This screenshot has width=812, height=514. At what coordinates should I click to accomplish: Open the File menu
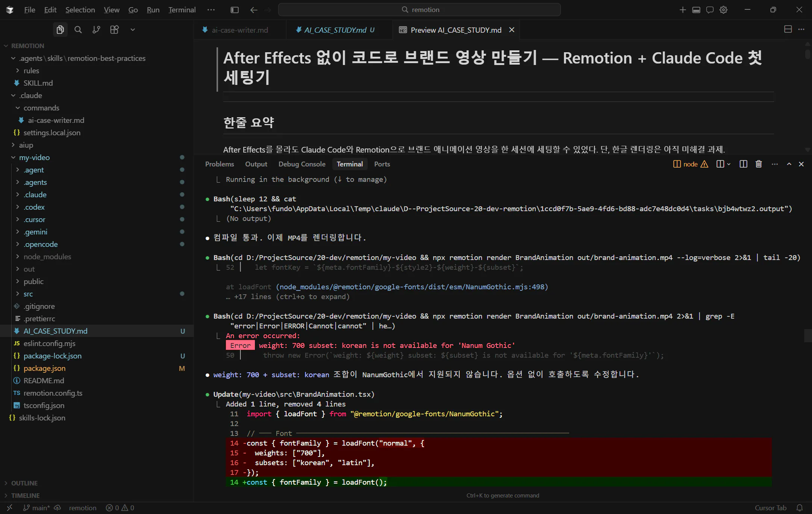pyautogui.click(x=29, y=10)
